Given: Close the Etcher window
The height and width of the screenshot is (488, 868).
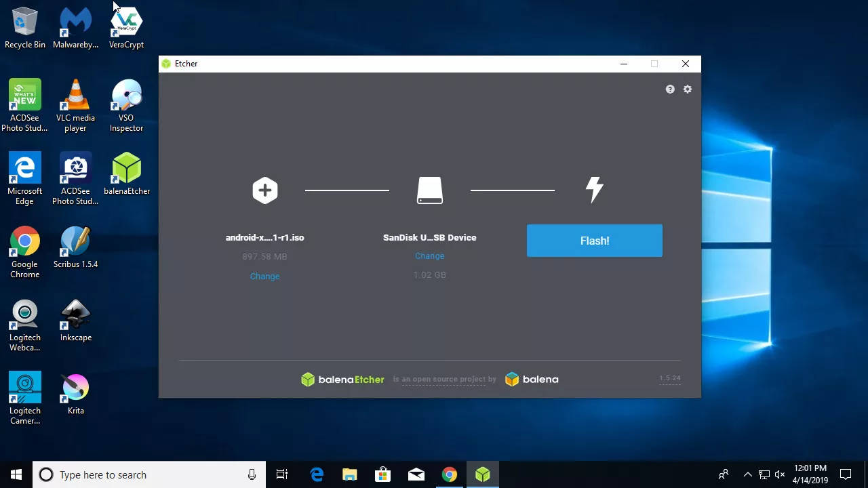Looking at the screenshot, I should [686, 64].
